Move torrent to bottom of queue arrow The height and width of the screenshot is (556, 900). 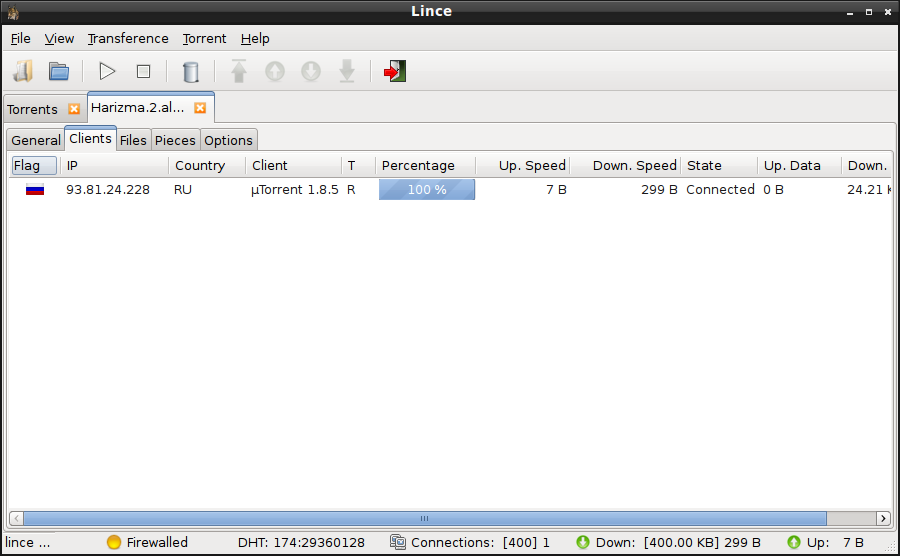(x=347, y=71)
